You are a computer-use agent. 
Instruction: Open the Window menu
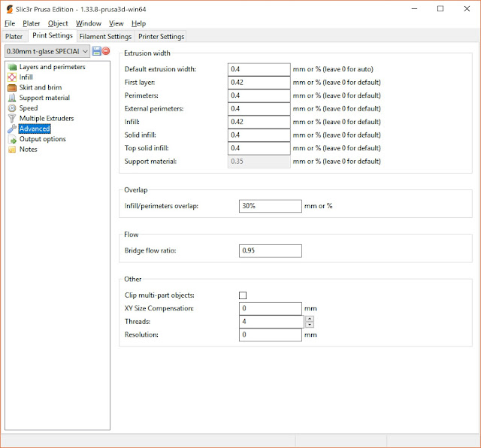(x=89, y=23)
